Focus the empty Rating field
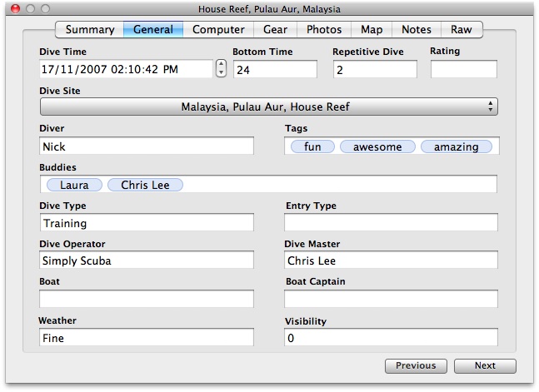This screenshot has height=392, width=539. click(463, 70)
